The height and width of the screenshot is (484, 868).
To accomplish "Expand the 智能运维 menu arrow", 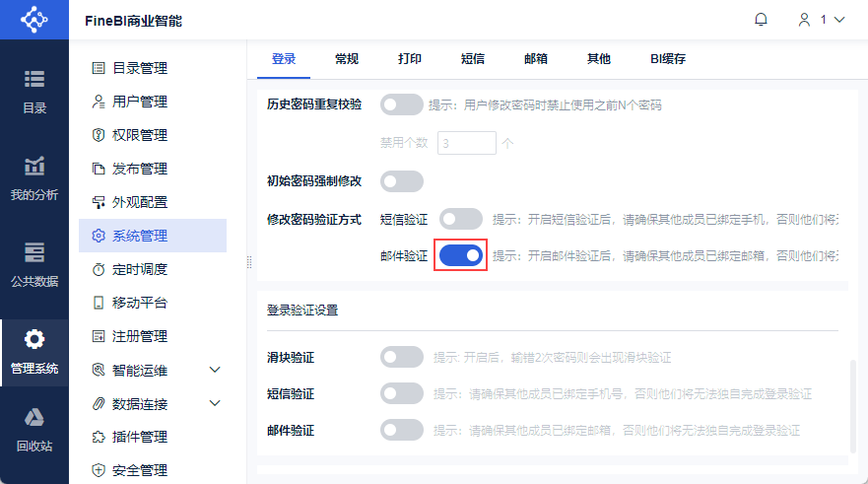I will (x=216, y=370).
